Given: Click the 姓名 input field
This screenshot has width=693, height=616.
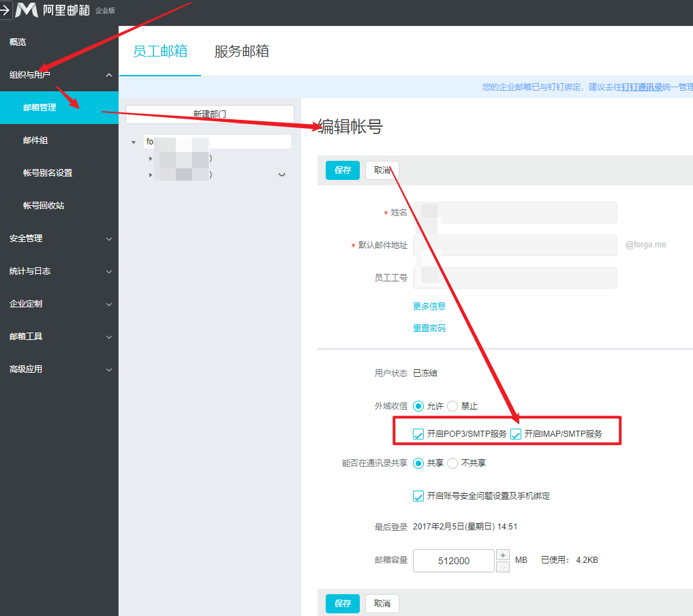Looking at the screenshot, I should click(515, 213).
